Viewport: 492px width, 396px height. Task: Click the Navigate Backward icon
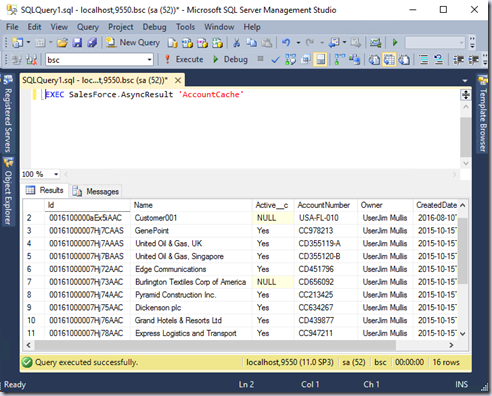tap(334, 42)
